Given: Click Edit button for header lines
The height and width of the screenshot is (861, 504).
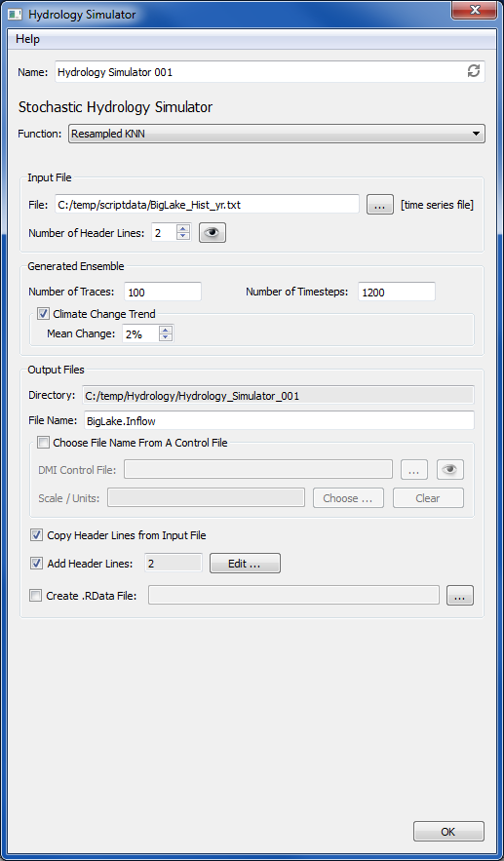Looking at the screenshot, I should point(245,564).
